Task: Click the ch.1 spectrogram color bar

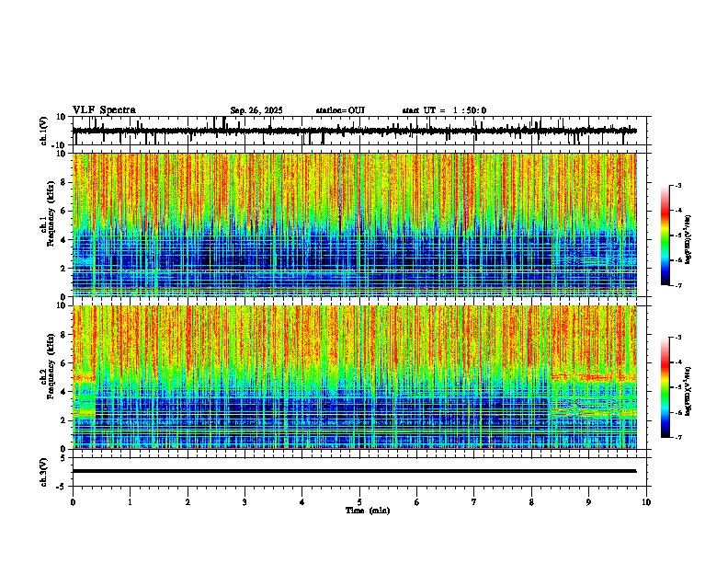Action: [665, 236]
